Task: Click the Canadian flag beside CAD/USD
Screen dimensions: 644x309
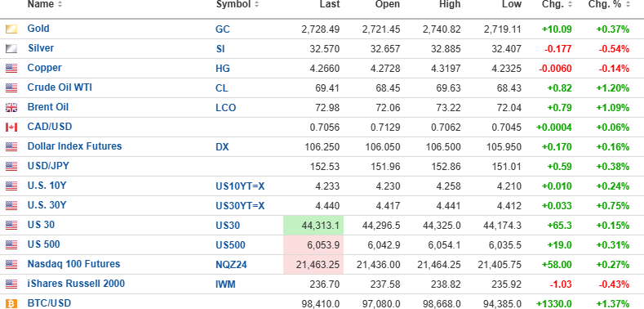Action: 11,128
